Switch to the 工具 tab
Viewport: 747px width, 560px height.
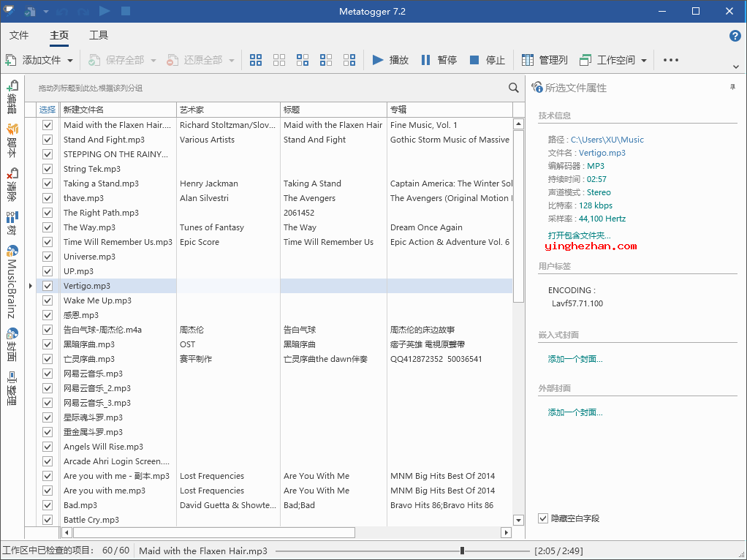tap(99, 35)
